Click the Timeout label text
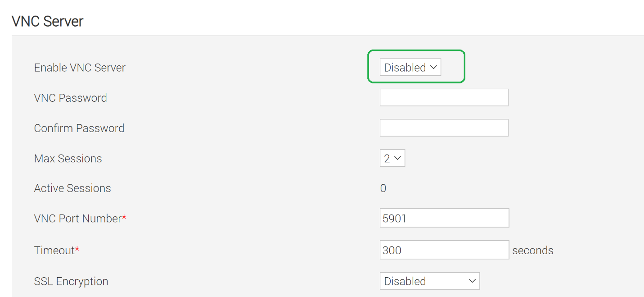 click(x=54, y=250)
